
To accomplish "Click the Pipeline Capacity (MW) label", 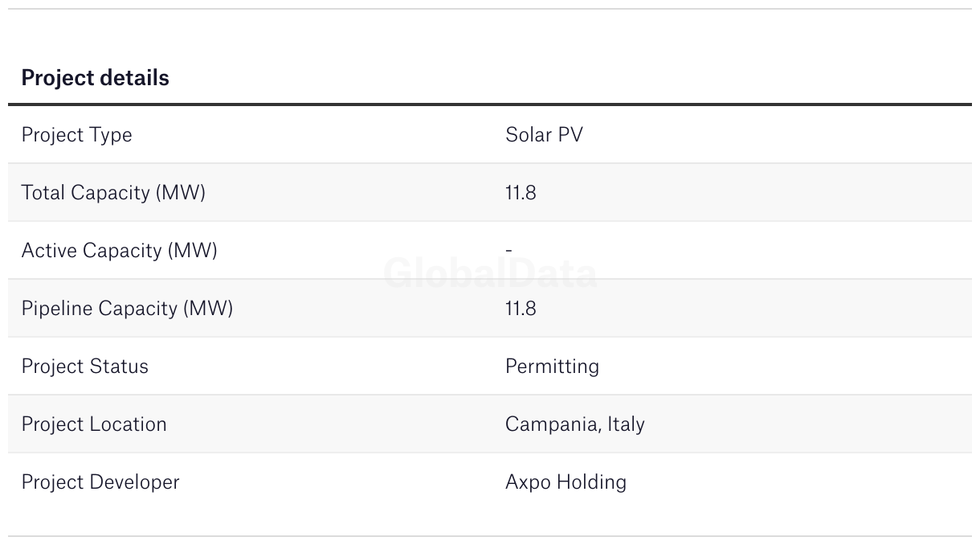I will tap(127, 309).
